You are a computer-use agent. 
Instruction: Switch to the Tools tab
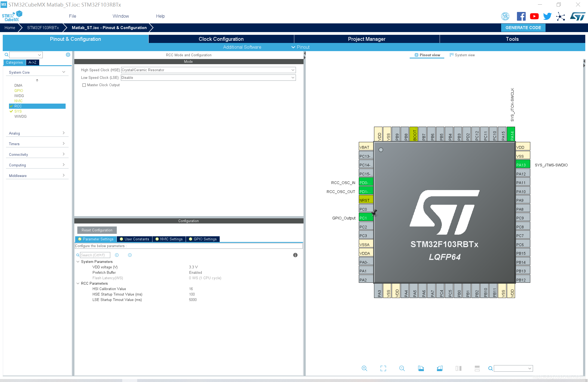[512, 39]
